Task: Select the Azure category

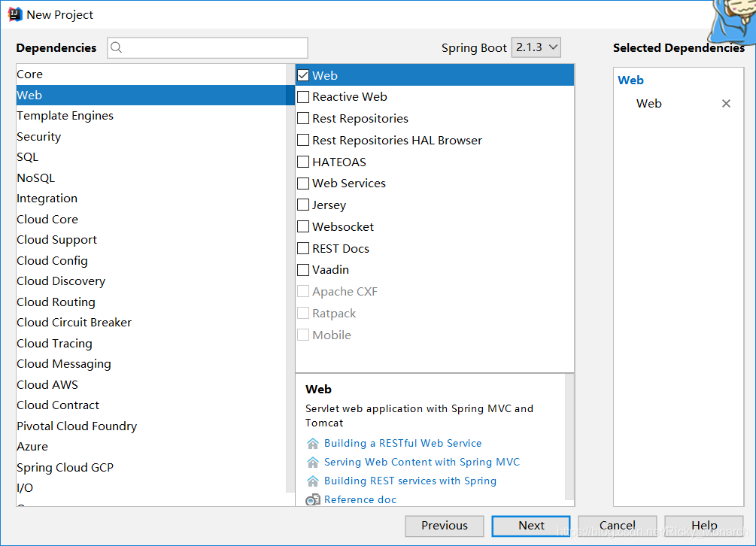Action: 151,447
